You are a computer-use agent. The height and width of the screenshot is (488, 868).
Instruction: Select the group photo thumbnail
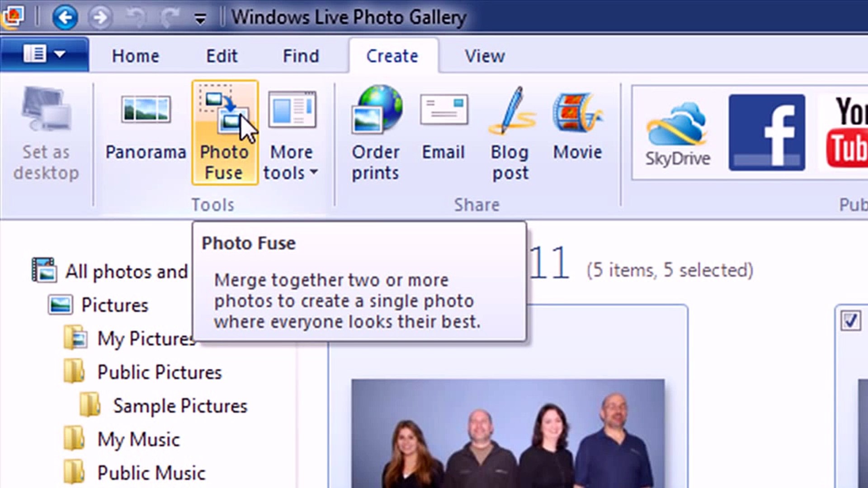pos(508,433)
